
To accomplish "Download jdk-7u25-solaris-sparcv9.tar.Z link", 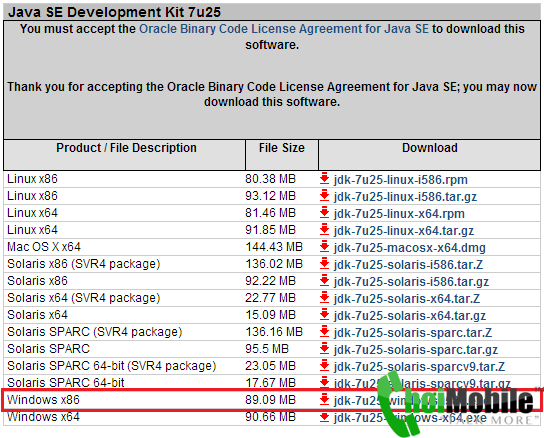I will pos(419,367).
